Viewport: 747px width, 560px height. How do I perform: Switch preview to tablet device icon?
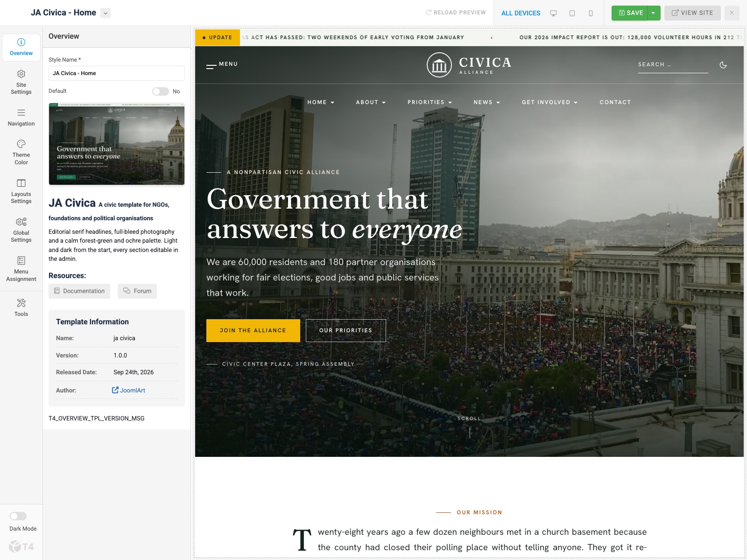click(x=572, y=13)
